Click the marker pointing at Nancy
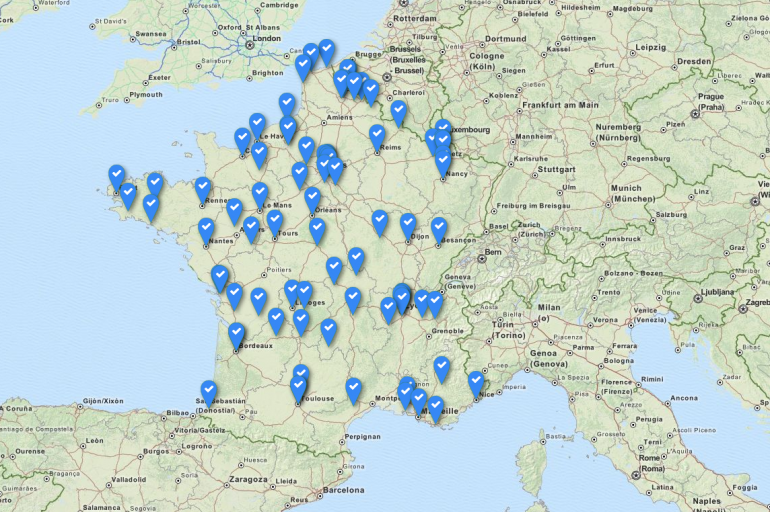Screen dimensions: 770x512 coord(443,162)
